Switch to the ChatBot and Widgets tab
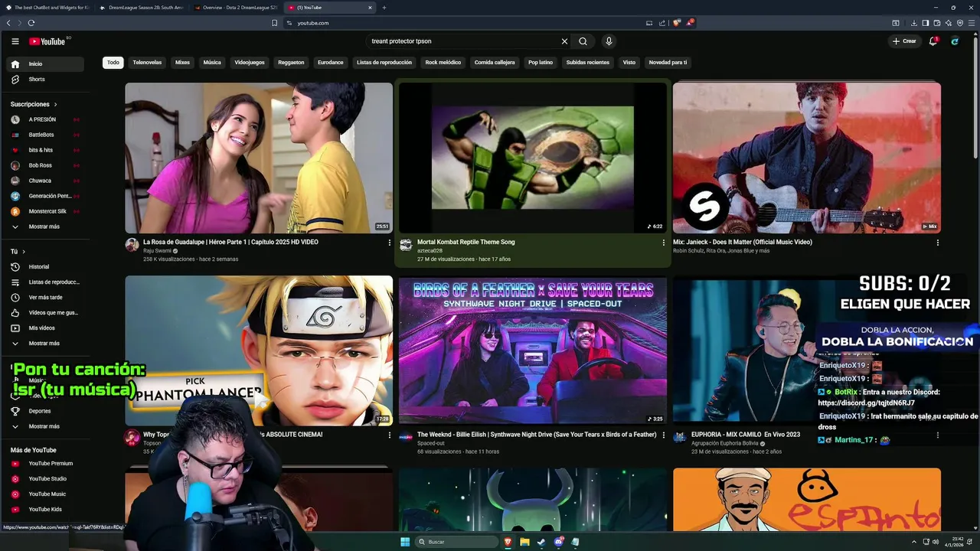This screenshot has width=980, height=551. coord(47,8)
